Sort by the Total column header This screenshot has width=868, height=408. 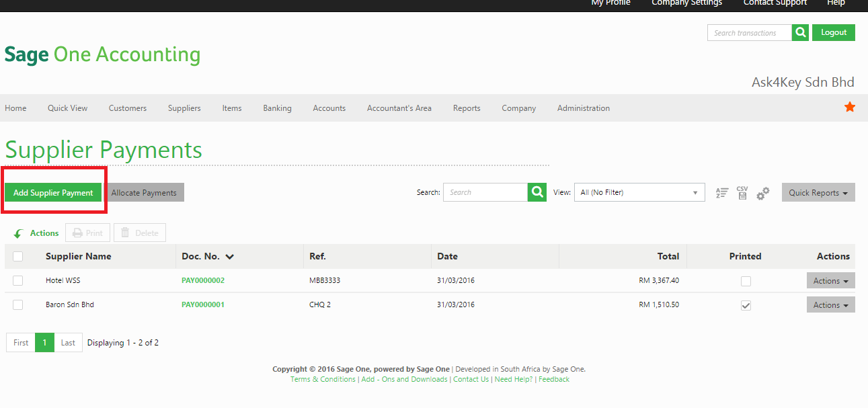tap(668, 256)
